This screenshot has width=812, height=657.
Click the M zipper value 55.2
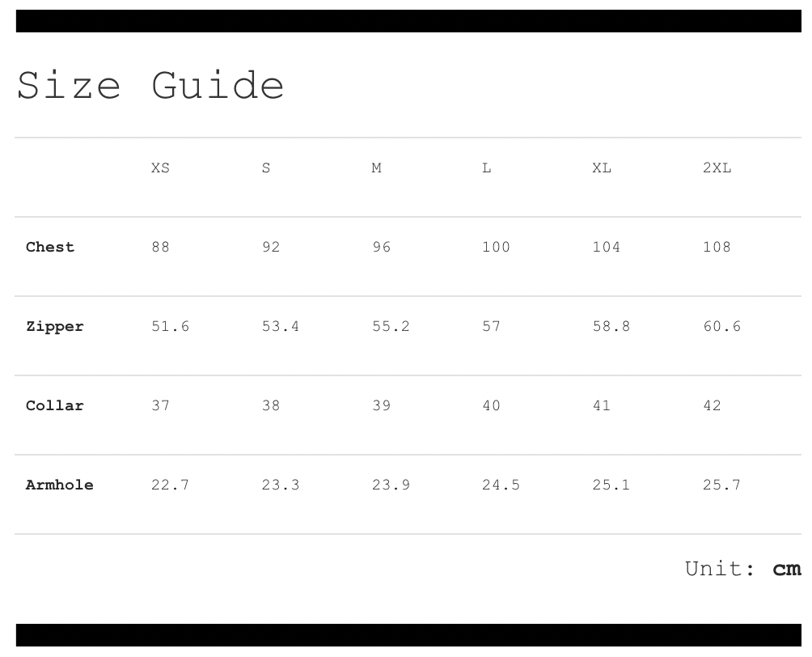(391, 327)
